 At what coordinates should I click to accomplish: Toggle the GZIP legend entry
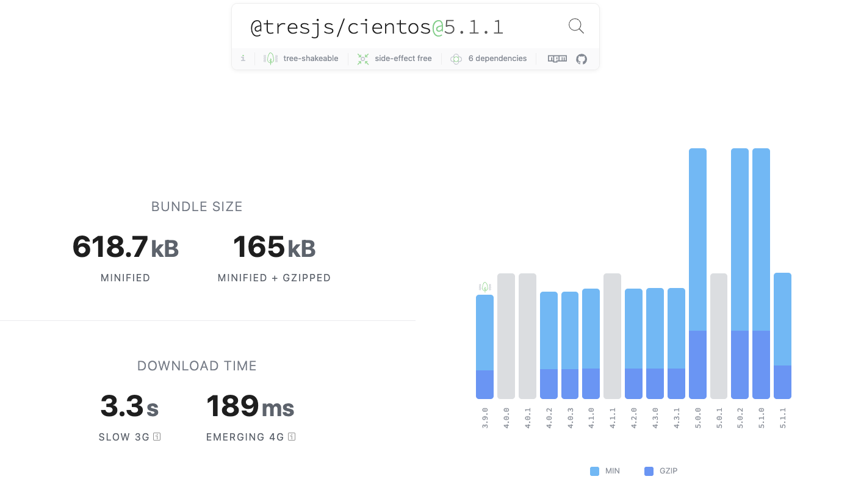[669, 470]
